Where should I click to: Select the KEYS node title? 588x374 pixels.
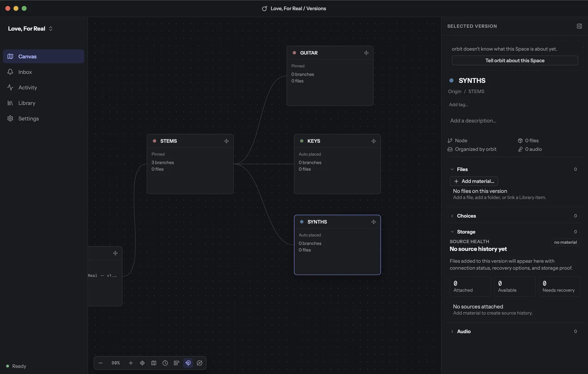click(x=314, y=141)
